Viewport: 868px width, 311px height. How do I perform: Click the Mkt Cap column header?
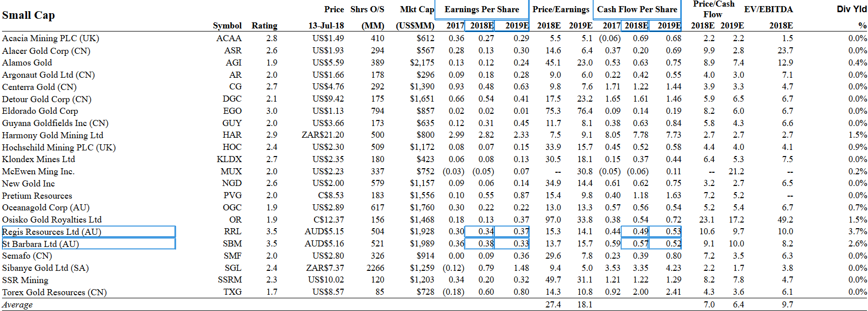click(417, 10)
